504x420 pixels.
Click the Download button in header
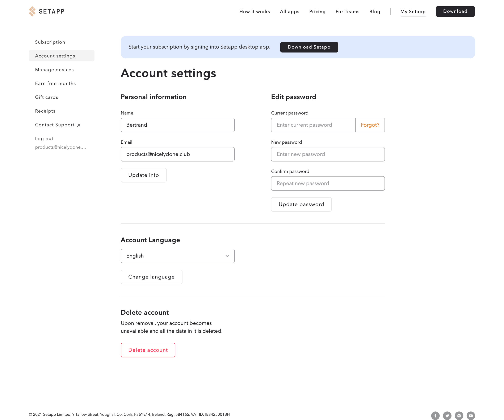point(455,11)
